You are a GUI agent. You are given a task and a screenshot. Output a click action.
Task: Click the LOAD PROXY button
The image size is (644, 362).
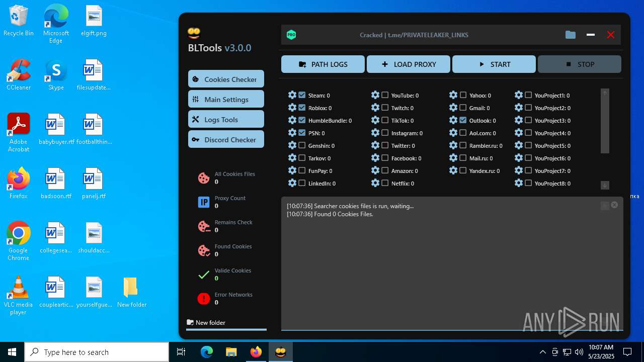pos(409,64)
